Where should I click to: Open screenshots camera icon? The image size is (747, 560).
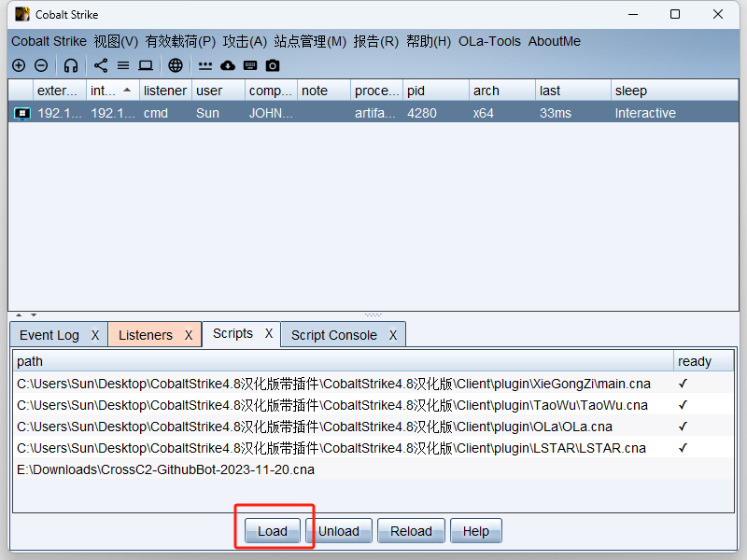point(273,65)
